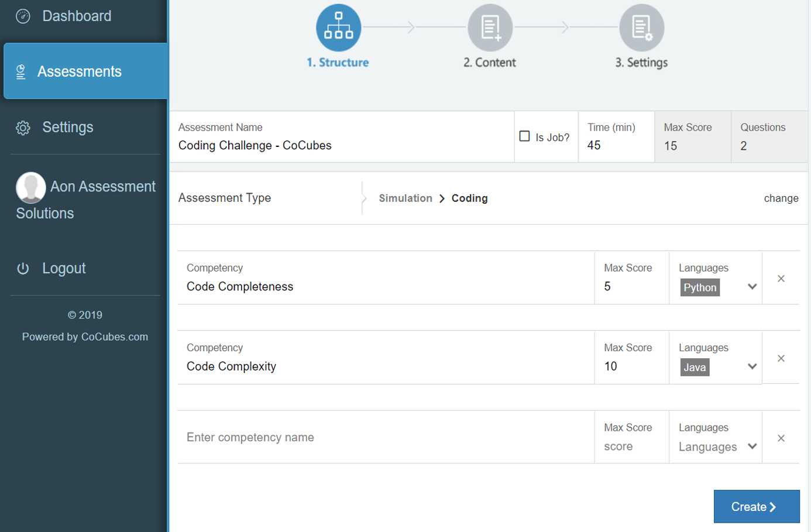Image resolution: width=811 pixels, height=532 pixels.
Task: Click the Aon Assessment Solutions avatar
Action: tap(31, 187)
